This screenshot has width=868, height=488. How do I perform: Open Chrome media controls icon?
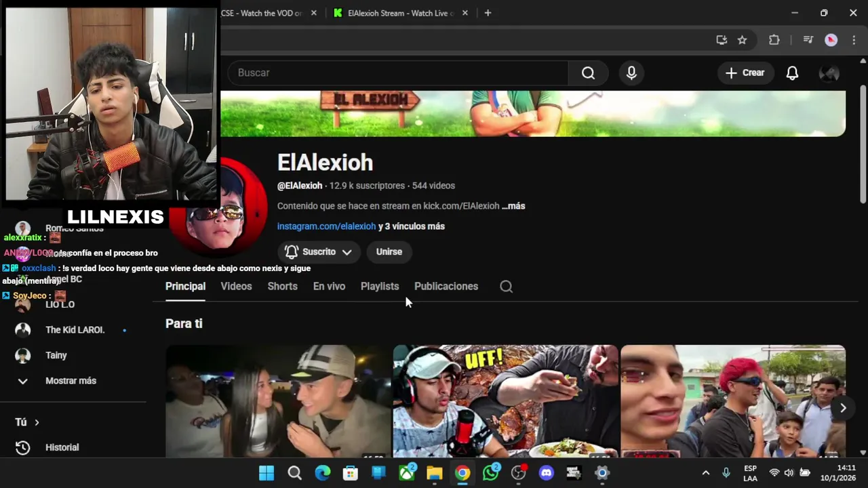pos(808,40)
